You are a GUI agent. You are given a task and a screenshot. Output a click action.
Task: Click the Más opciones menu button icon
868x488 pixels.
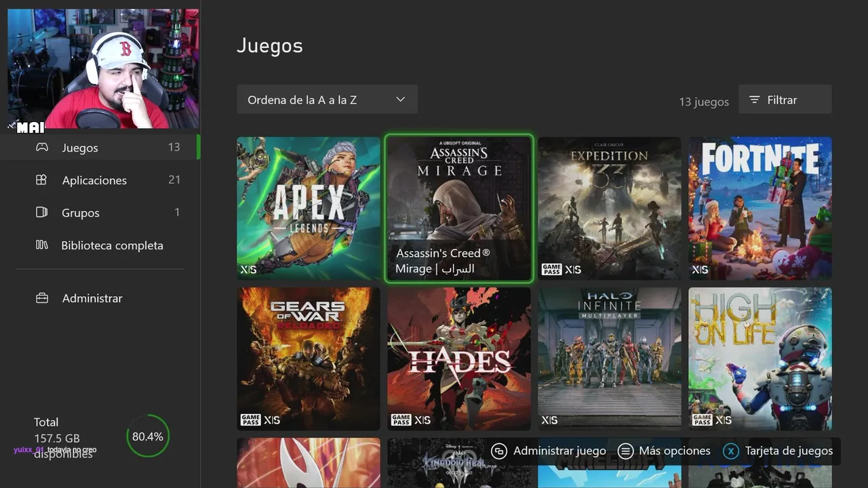point(626,451)
